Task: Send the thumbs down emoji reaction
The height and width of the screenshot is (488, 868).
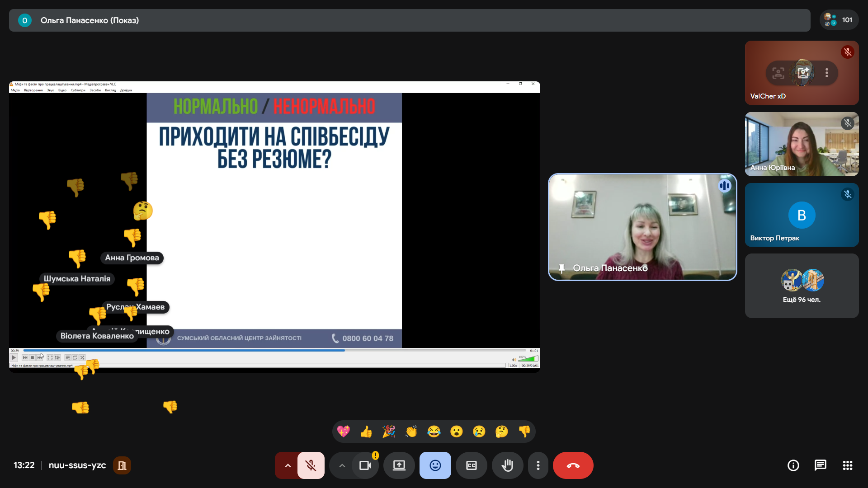Action: (x=524, y=432)
